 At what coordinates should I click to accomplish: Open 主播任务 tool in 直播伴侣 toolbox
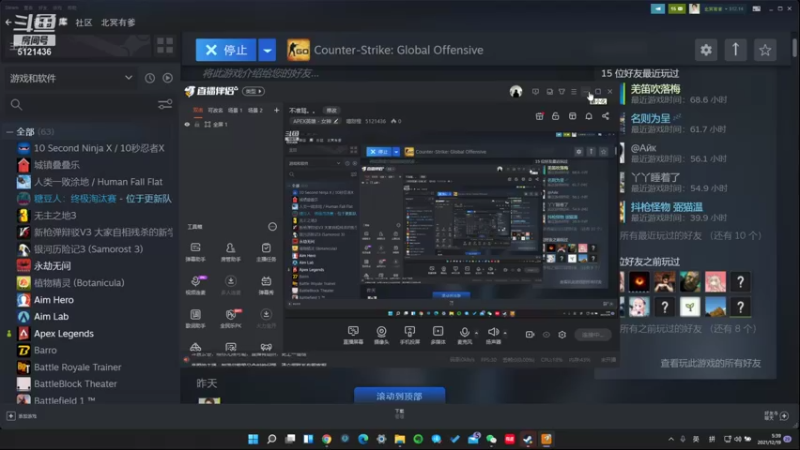click(x=266, y=252)
